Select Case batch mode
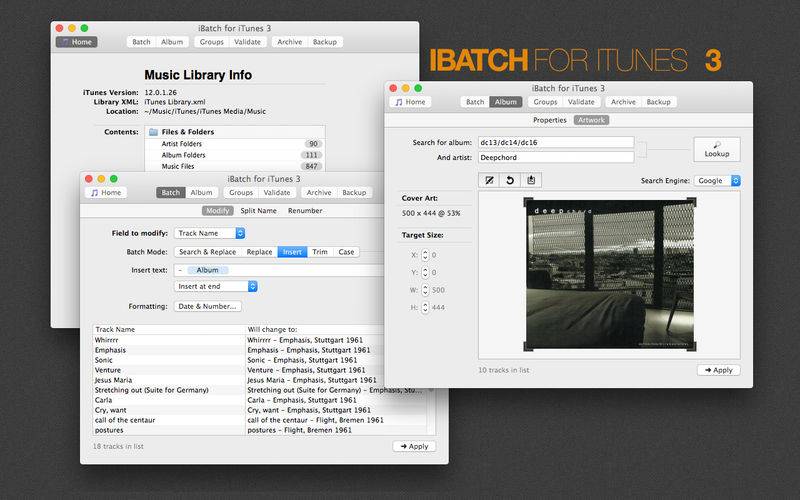 pos(346,252)
